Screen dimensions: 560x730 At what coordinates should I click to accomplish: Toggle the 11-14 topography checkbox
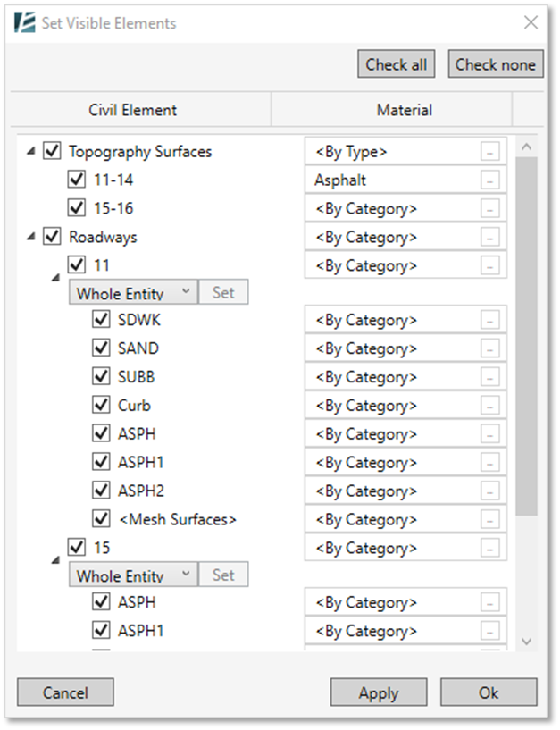[x=76, y=180]
